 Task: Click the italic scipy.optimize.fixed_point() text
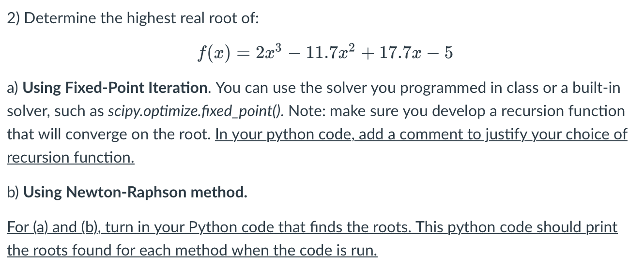196,112
